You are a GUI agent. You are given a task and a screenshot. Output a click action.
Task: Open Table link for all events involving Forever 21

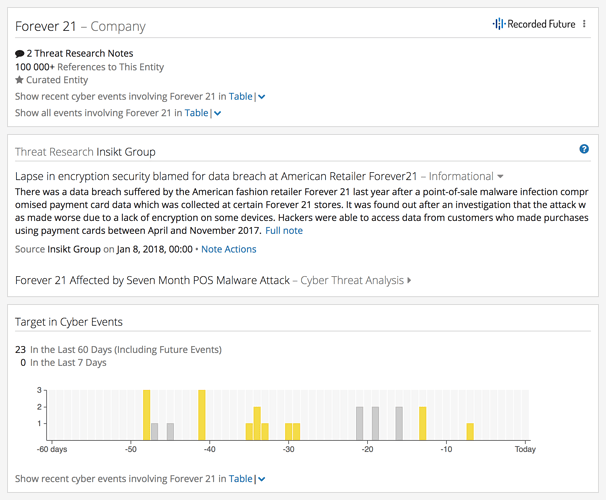point(196,113)
